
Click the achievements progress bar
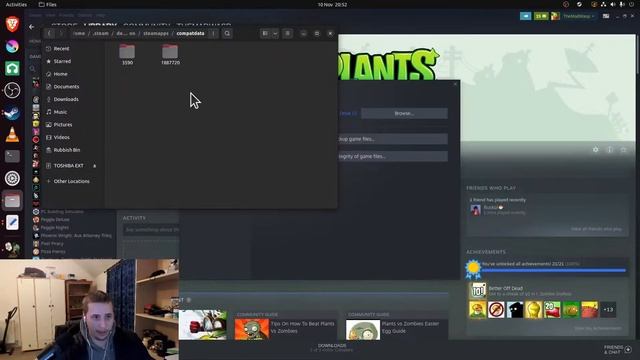point(554,270)
